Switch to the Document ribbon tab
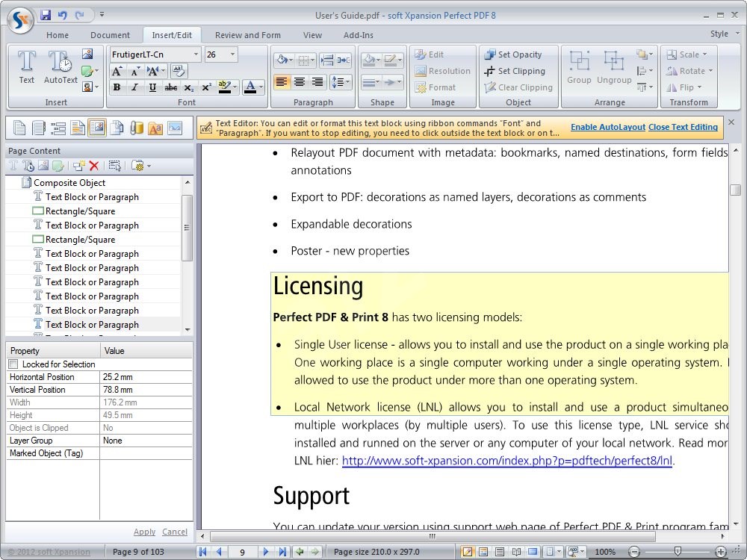747x560 pixels. (x=110, y=35)
